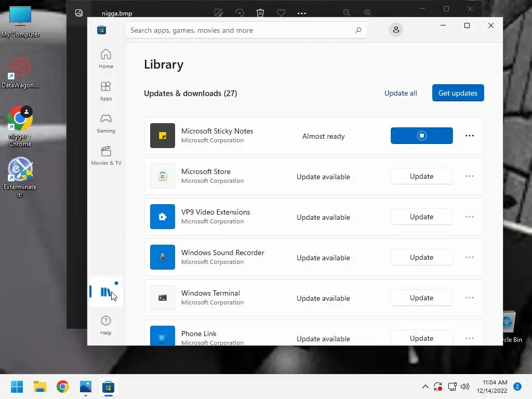This screenshot has height=399, width=532.
Task: Zoom out in the Photos window
Action: (347, 13)
